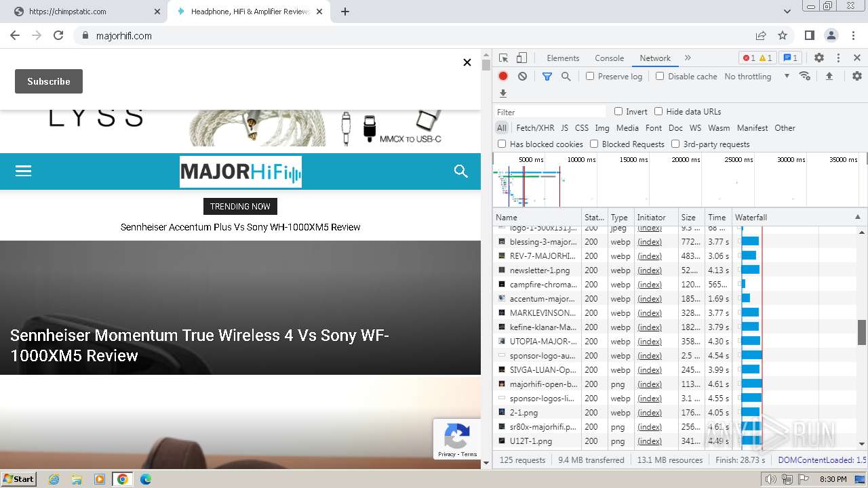Filter requests by CSS type

582,128
